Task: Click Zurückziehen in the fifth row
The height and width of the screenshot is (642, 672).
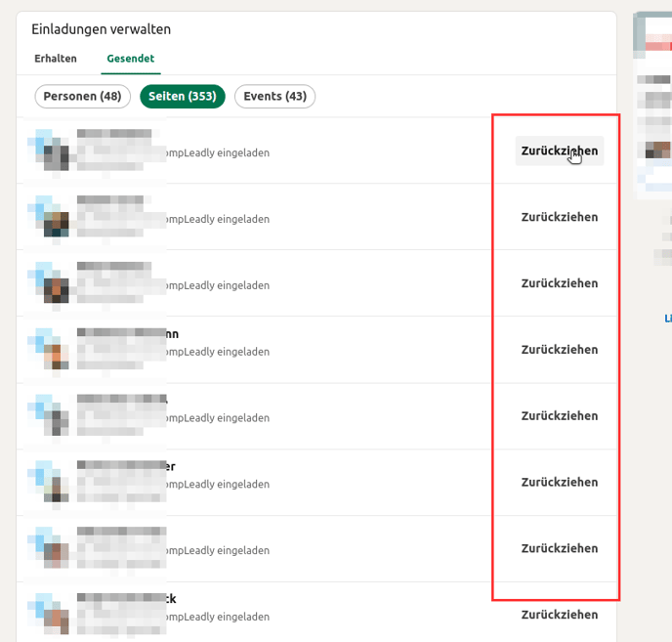Action: pyautogui.click(x=559, y=416)
